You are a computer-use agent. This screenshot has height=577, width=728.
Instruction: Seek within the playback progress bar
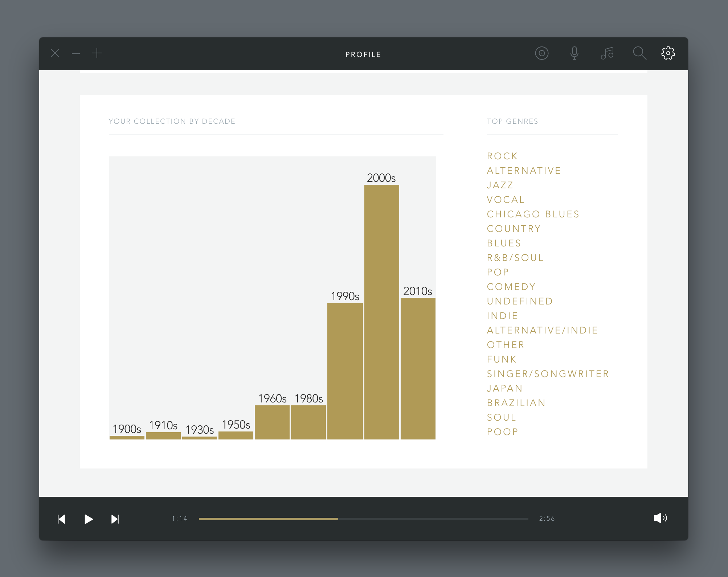click(x=363, y=519)
